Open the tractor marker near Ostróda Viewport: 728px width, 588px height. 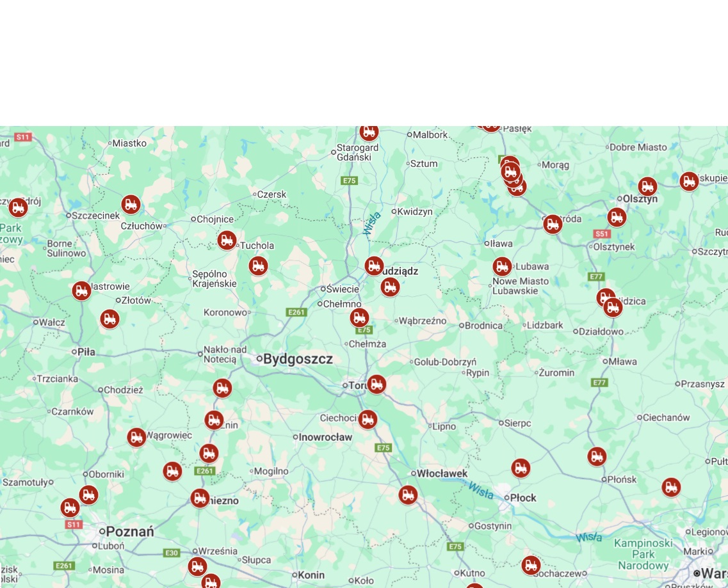pyautogui.click(x=553, y=224)
